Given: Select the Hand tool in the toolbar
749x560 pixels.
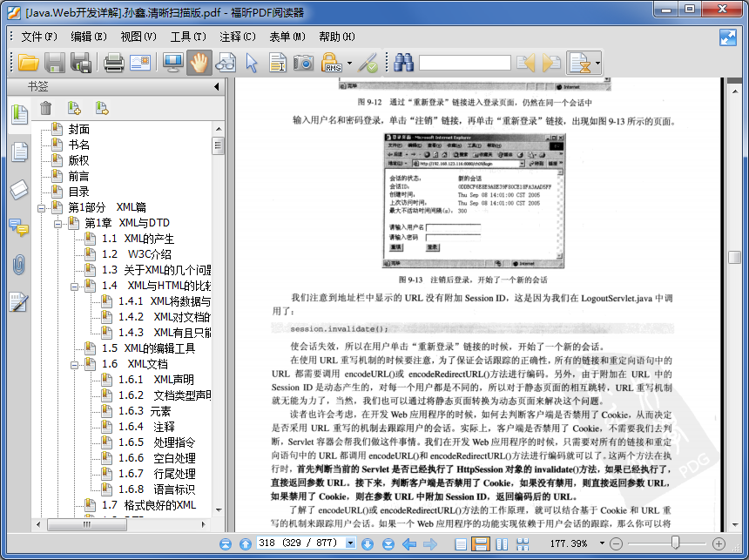Looking at the screenshot, I should 198,63.
